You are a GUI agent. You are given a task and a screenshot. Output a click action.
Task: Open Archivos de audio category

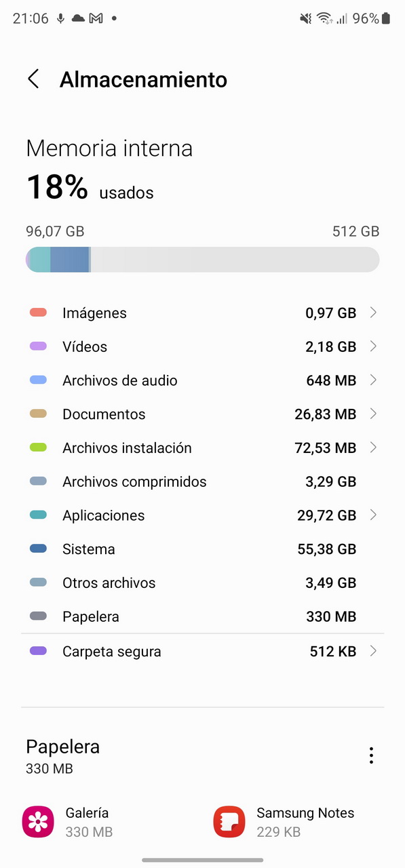point(202,380)
